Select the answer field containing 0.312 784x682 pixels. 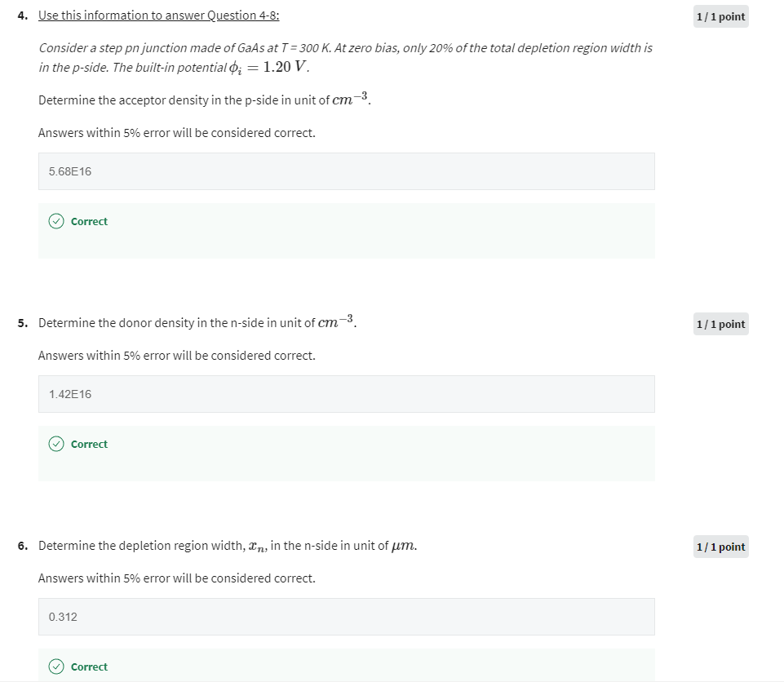tap(346, 617)
